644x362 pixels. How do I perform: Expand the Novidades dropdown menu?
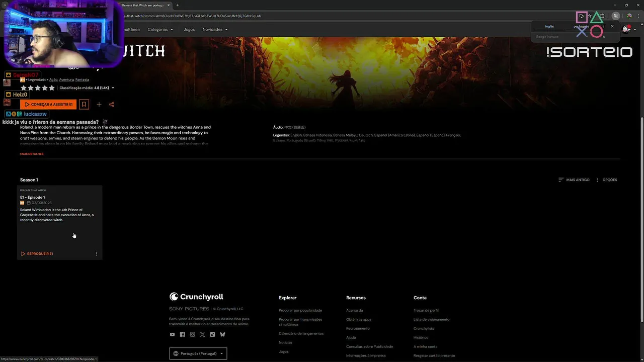215,30
